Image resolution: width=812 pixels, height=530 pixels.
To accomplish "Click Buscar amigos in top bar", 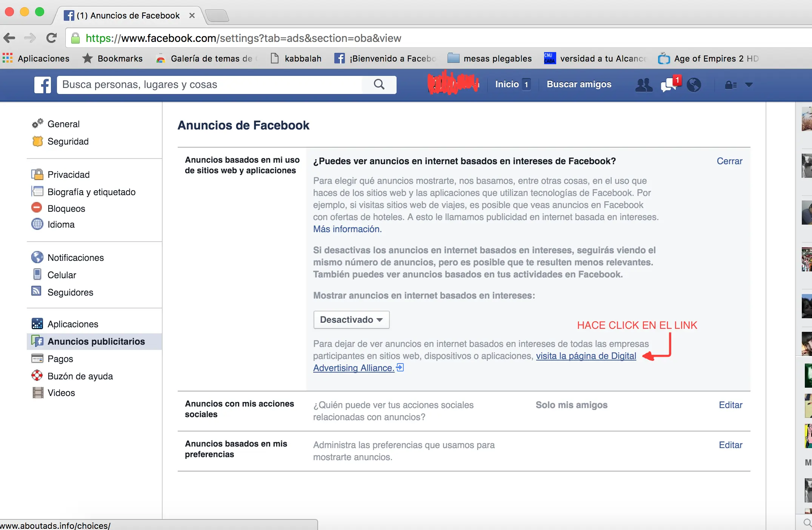I will [579, 84].
